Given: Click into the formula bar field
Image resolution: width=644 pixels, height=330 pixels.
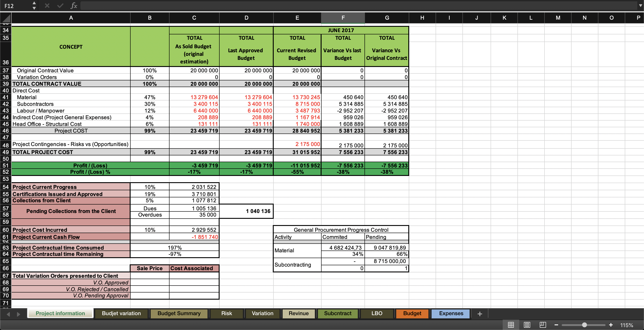Looking at the screenshot, I should tap(358, 6).
